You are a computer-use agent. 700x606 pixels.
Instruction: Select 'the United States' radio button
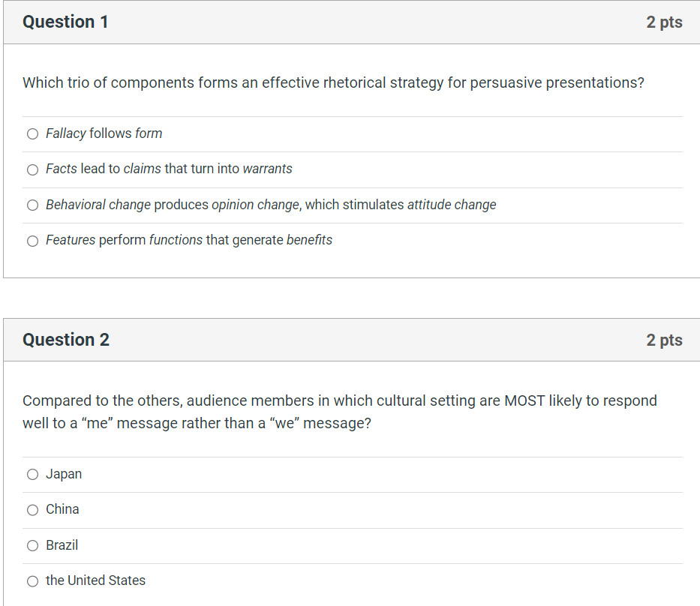(32, 581)
